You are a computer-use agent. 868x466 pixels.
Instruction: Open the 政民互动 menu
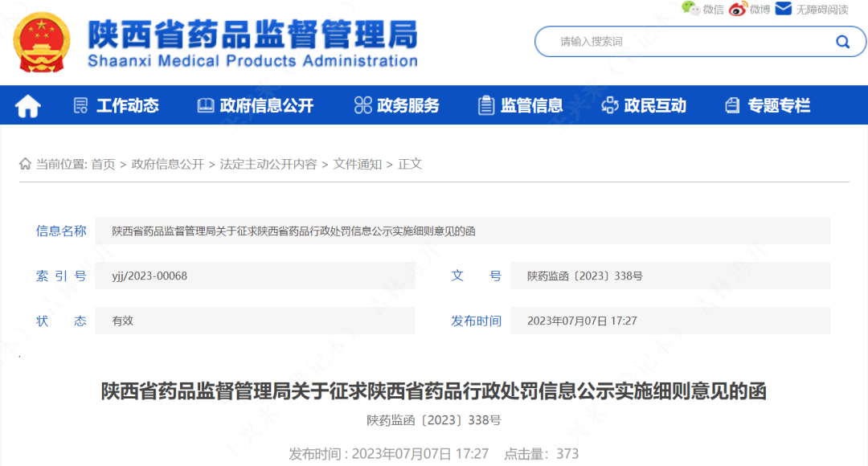(656, 105)
